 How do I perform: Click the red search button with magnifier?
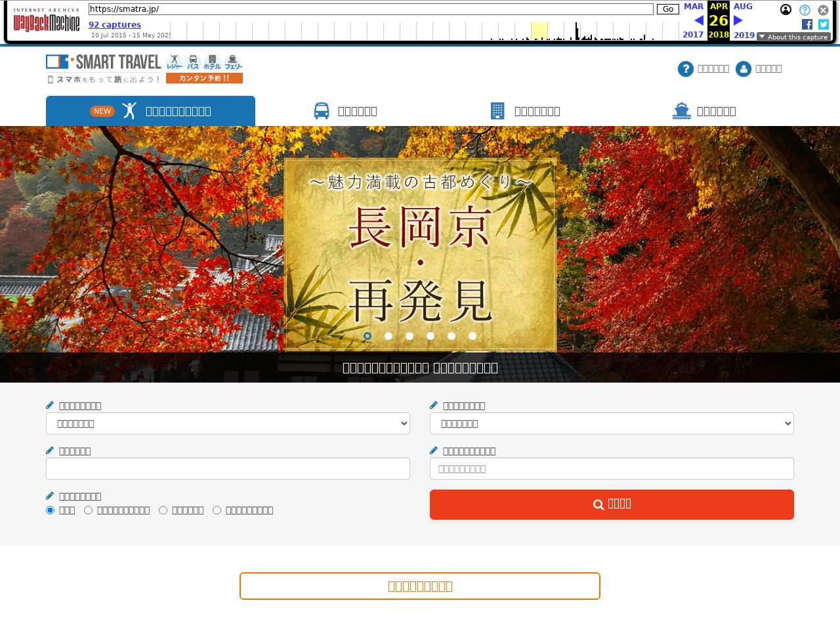(612, 505)
